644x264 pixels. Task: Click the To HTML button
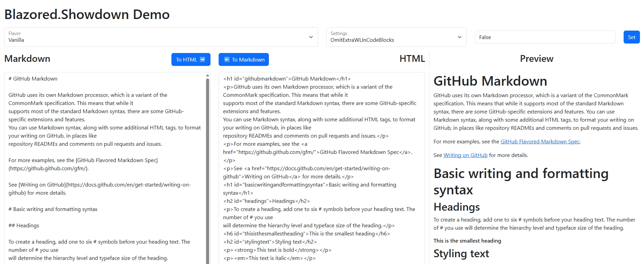pos(191,59)
